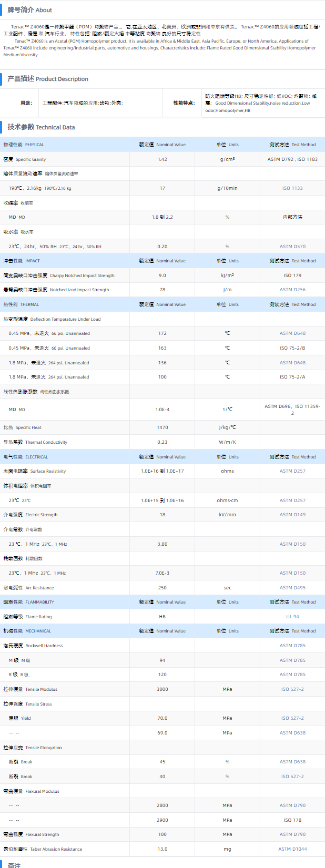Open ASTM D648 link in the 136 °C row

[292, 363]
